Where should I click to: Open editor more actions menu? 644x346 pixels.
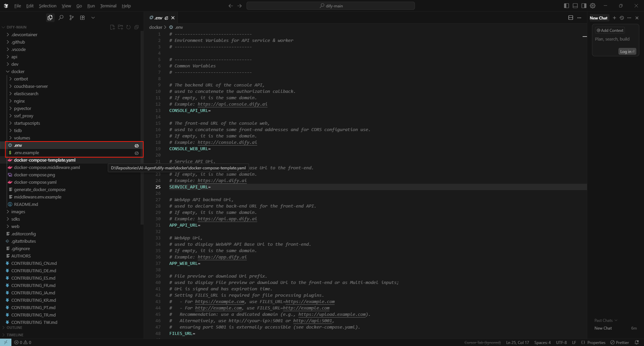click(x=579, y=18)
